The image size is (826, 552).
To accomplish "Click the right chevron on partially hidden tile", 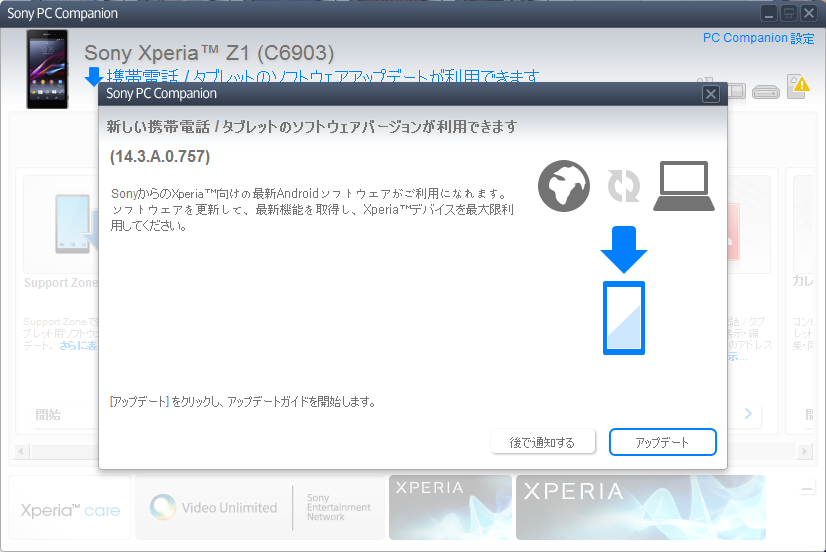I will 748,413.
